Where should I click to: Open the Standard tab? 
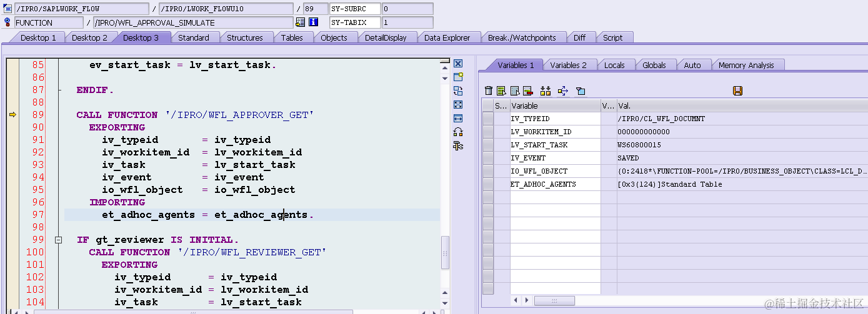tap(194, 37)
